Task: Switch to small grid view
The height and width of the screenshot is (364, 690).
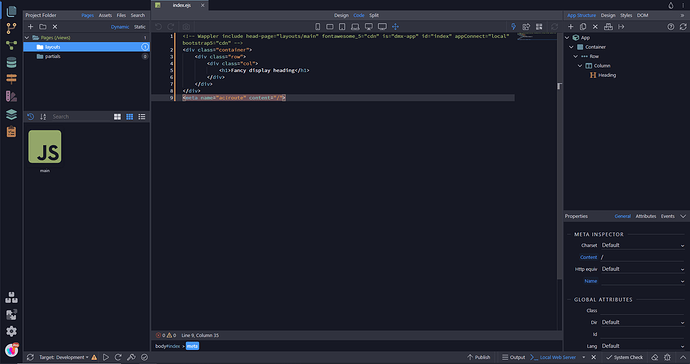Action: click(129, 117)
